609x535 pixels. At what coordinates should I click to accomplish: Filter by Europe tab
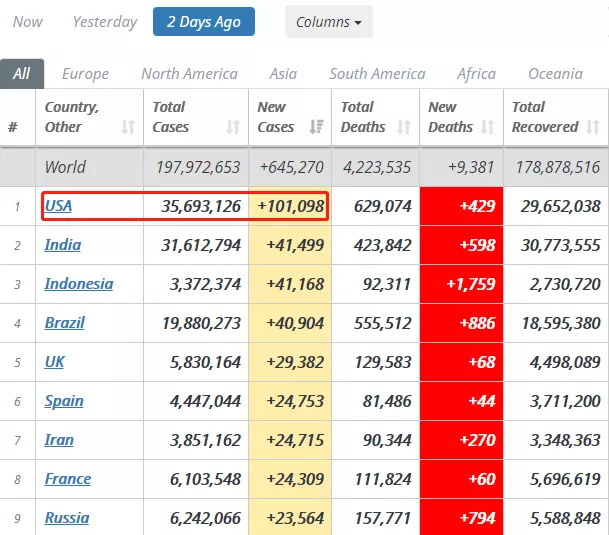85,74
